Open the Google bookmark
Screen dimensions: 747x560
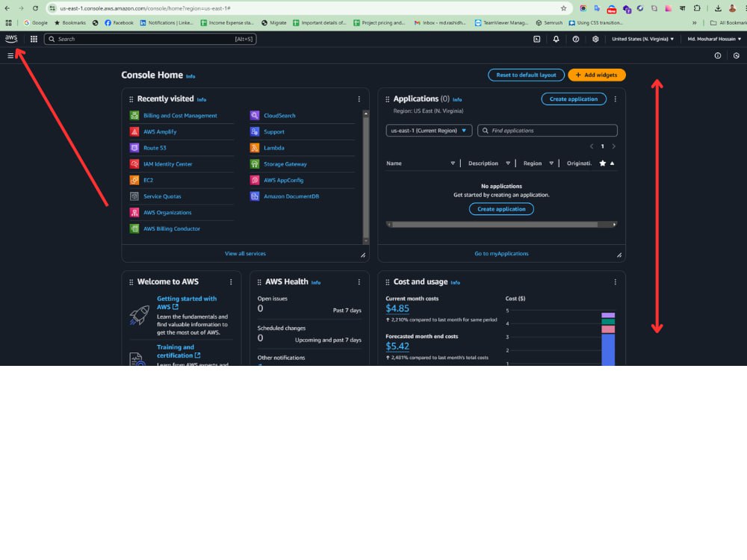tap(36, 22)
